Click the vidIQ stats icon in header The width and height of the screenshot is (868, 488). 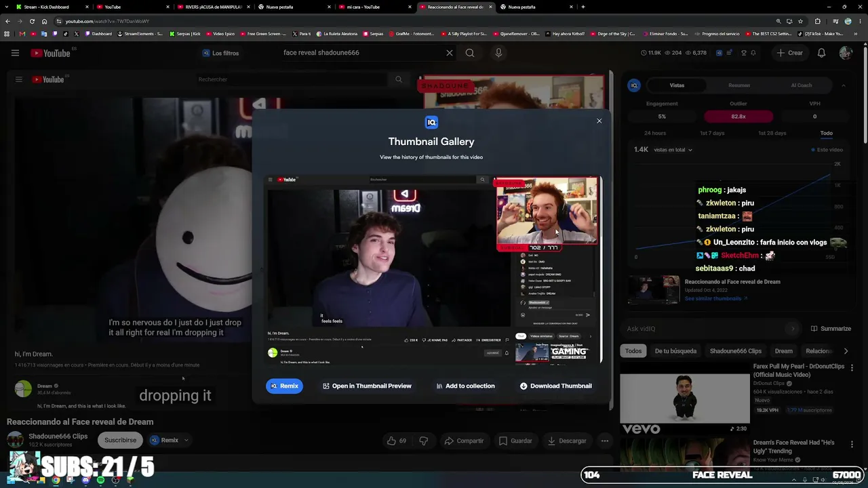click(x=719, y=53)
